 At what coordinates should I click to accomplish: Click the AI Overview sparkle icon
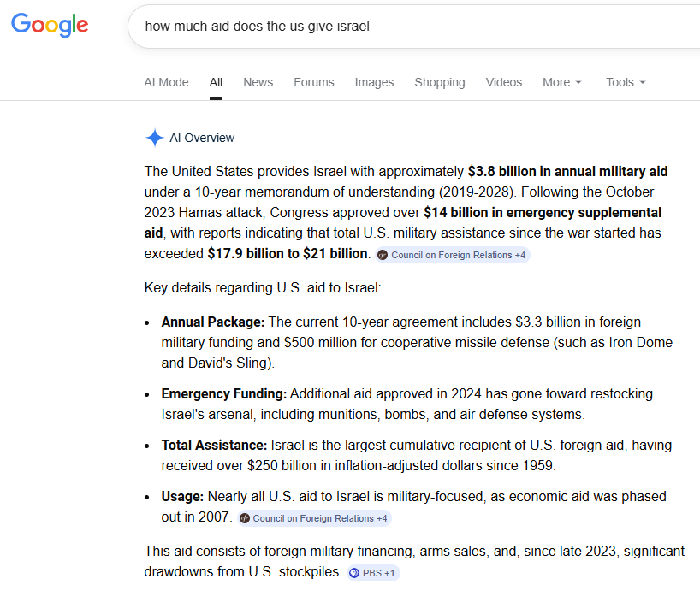tap(154, 138)
